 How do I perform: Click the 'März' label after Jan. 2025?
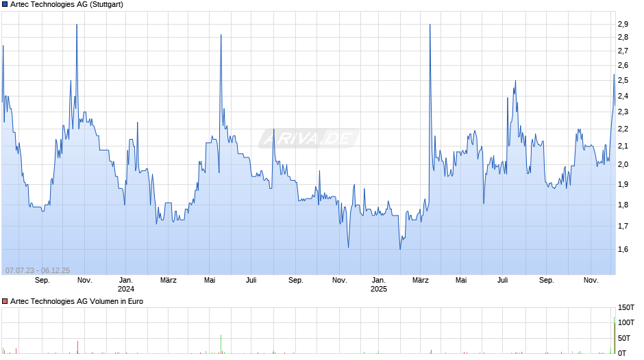(x=421, y=281)
